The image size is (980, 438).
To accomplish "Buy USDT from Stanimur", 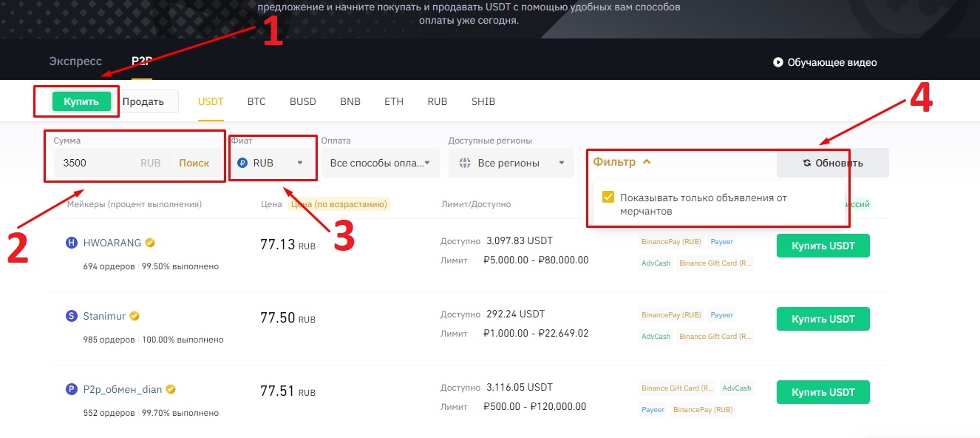I will 823,319.
